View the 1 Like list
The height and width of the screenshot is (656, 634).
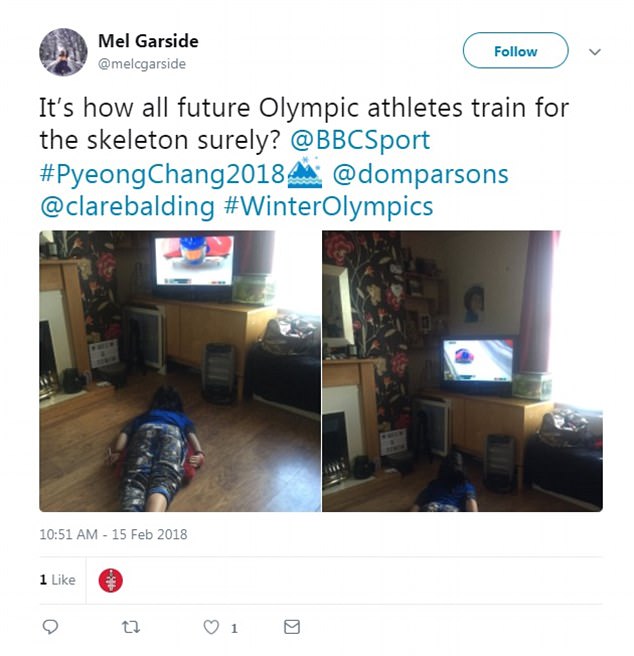coord(57,580)
